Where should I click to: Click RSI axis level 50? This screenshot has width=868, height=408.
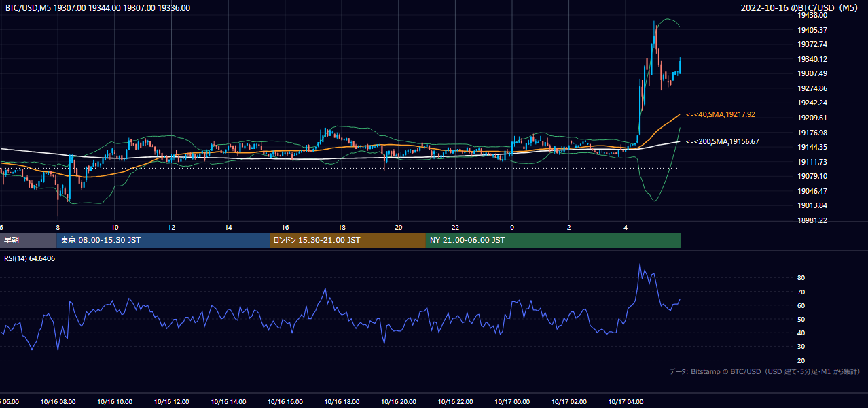(x=801, y=319)
